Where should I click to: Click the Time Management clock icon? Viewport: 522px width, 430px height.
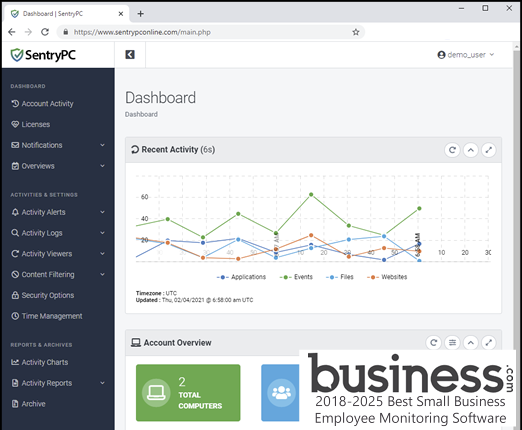(15, 316)
